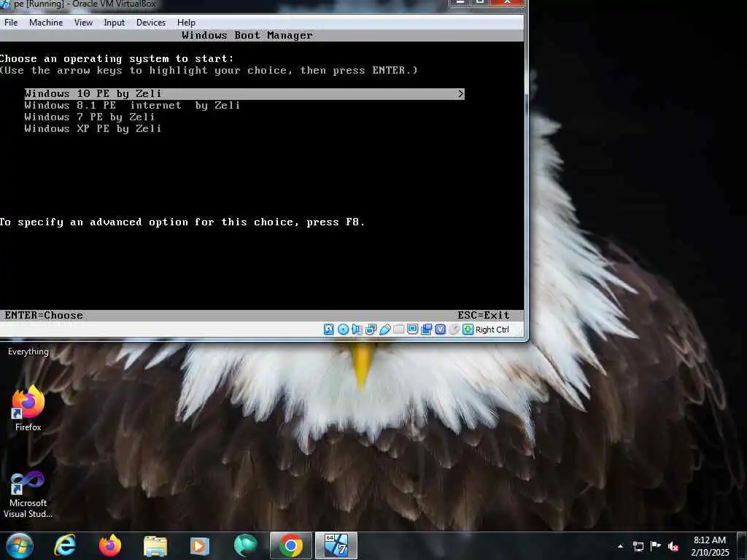Click the ENTER=Choose text in boot manager
Viewport: 747px width, 560px height.
[44, 315]
